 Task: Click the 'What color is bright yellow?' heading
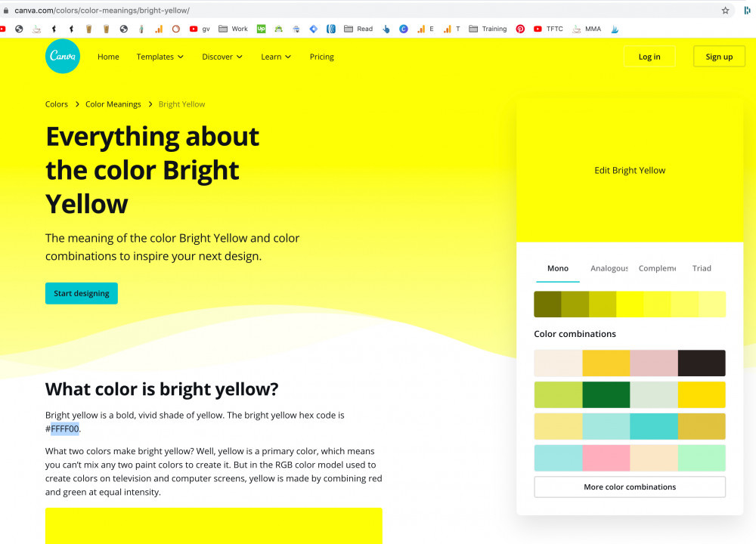click(x=162, y=389)
